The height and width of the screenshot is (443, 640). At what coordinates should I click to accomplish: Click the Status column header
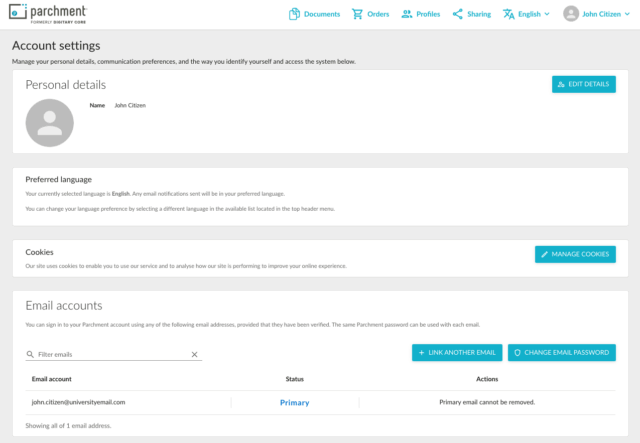(x=294, y=379)
